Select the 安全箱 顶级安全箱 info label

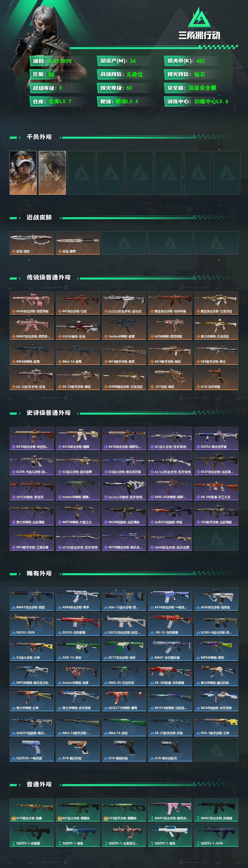198,88
